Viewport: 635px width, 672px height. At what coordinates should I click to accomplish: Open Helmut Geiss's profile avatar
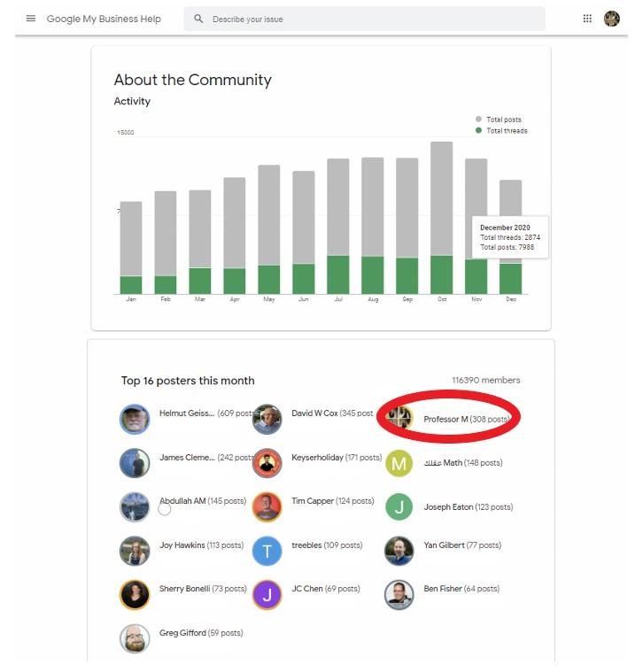pos(135,419)
